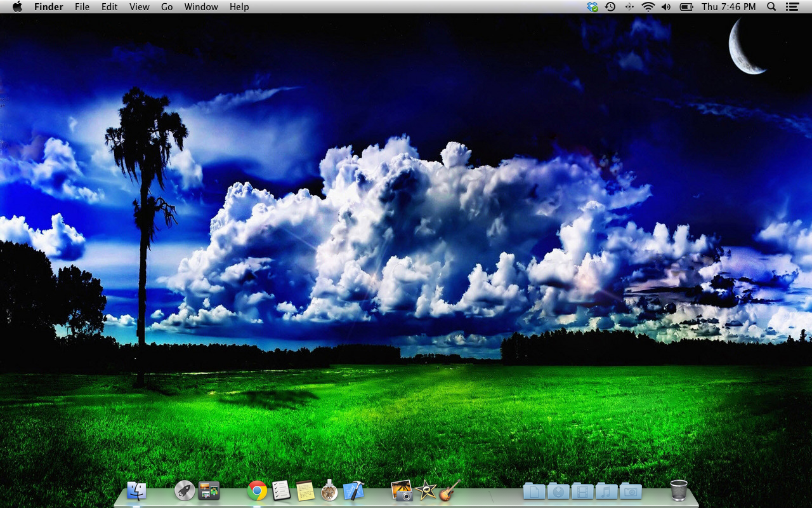
Task: Click the Dropbox status icon
Action: 593,7
